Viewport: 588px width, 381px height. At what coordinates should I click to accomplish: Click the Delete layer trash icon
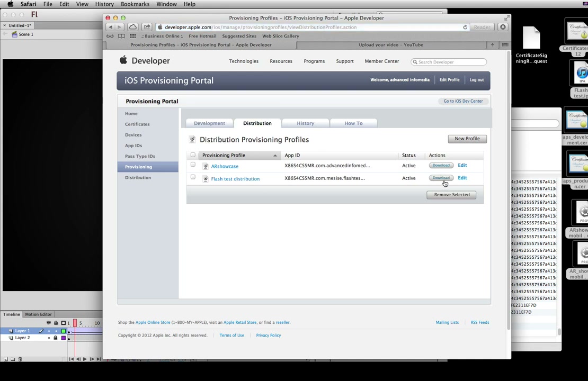20,359
